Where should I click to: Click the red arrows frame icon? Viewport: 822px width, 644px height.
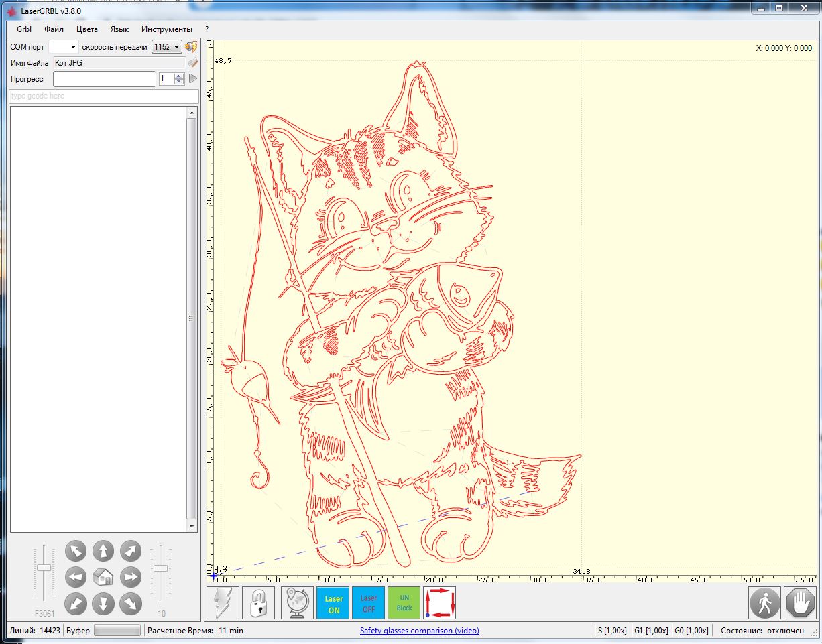point(439,603)
